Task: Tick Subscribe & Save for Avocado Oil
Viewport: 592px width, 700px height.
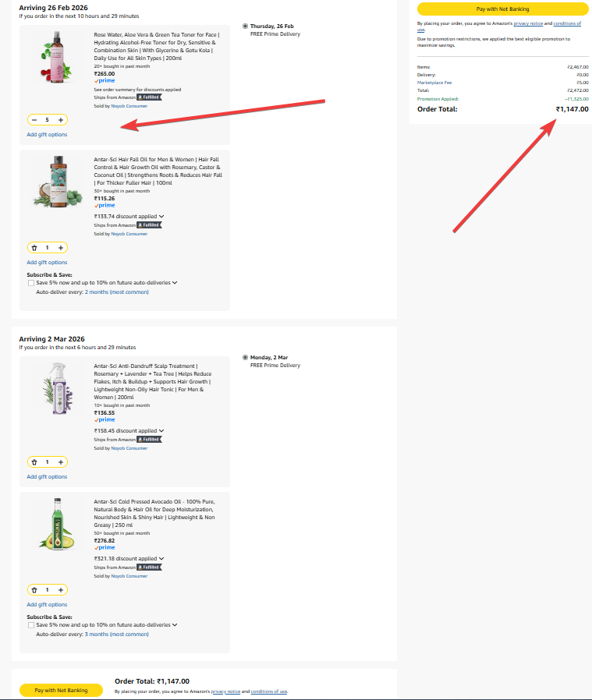Action: click(31, 625)
